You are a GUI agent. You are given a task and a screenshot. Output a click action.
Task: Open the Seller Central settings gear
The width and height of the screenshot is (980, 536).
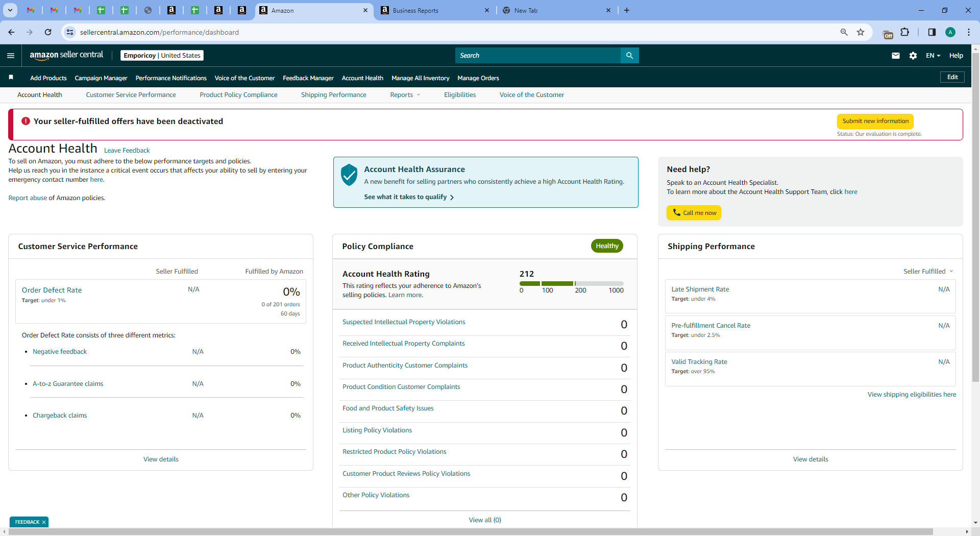tap(913, 56)
